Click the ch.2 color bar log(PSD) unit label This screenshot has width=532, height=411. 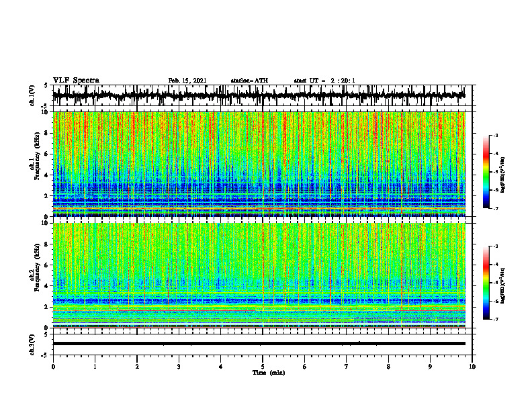point(503,285)
